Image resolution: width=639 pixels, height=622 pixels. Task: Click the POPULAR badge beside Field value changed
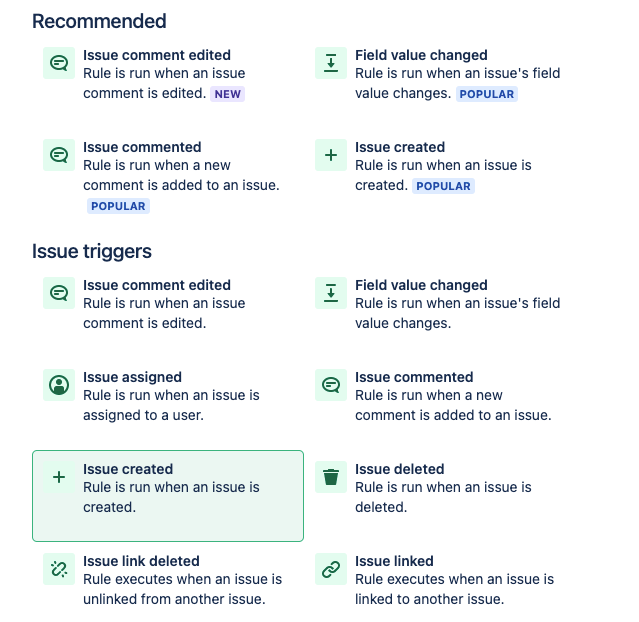click(x=487, y=94)
